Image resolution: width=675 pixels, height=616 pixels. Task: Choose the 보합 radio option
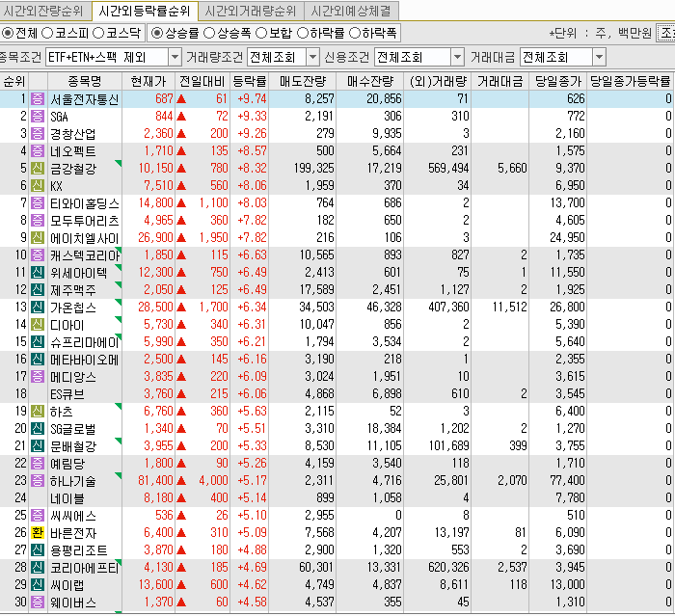pyautogui.click(x=261, y=33)
